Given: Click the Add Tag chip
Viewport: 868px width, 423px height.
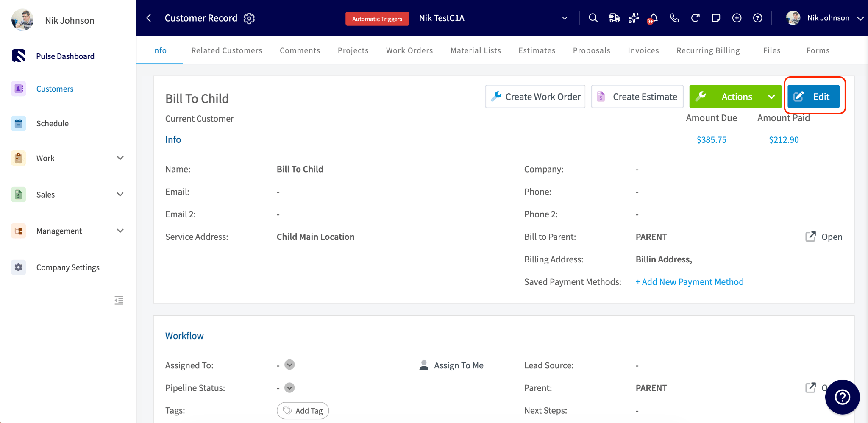Looking at the screenshot, I should pyautogui.click(x=303, y=410).
